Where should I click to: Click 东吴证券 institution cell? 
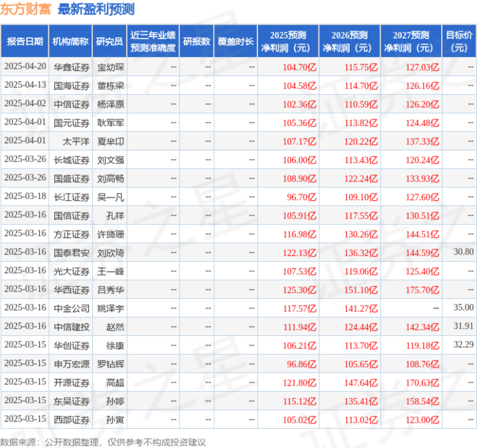[x=72, y=401]
